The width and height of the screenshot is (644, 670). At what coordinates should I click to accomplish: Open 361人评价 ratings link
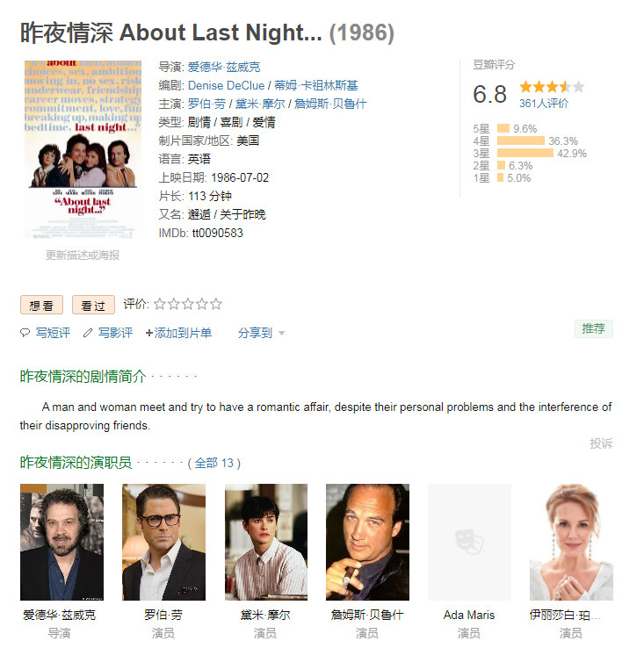[544, 104]
